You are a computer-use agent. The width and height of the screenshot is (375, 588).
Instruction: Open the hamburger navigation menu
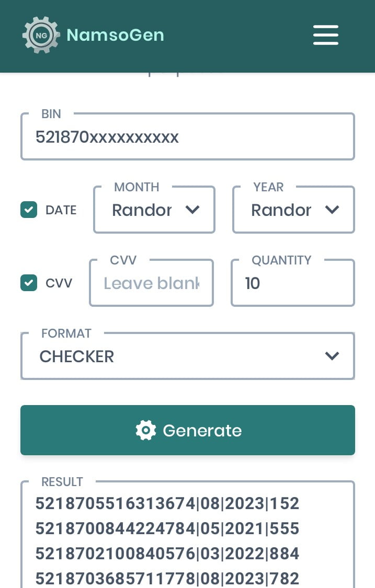pyautogui.click(x=325, y=35)
